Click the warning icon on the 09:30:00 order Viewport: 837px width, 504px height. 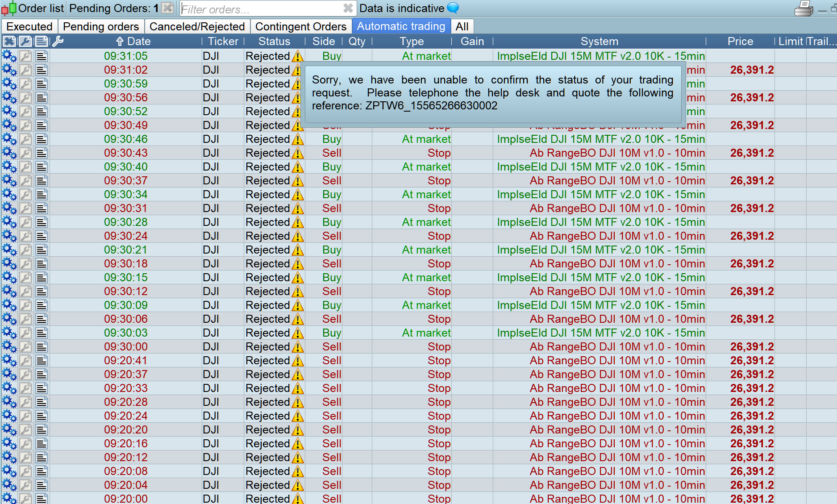[298, 347]
